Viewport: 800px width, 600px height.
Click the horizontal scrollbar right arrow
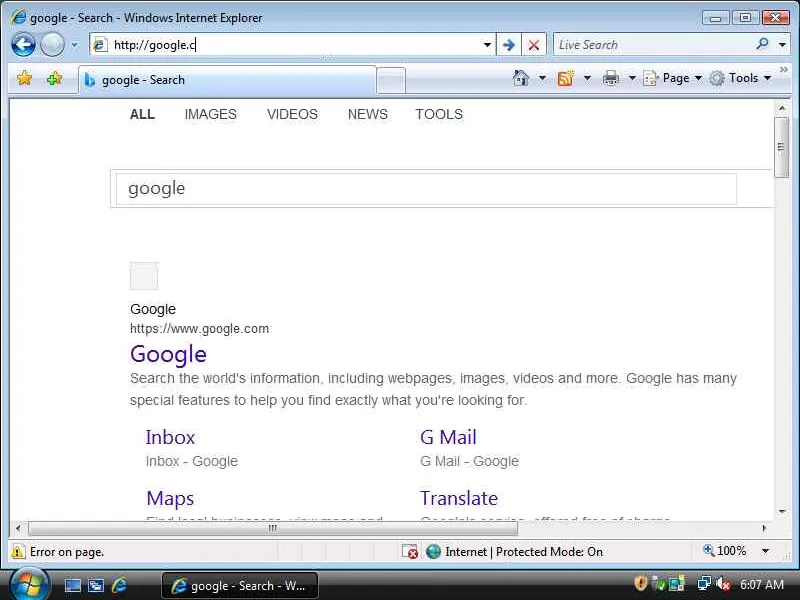click(764, 528)
